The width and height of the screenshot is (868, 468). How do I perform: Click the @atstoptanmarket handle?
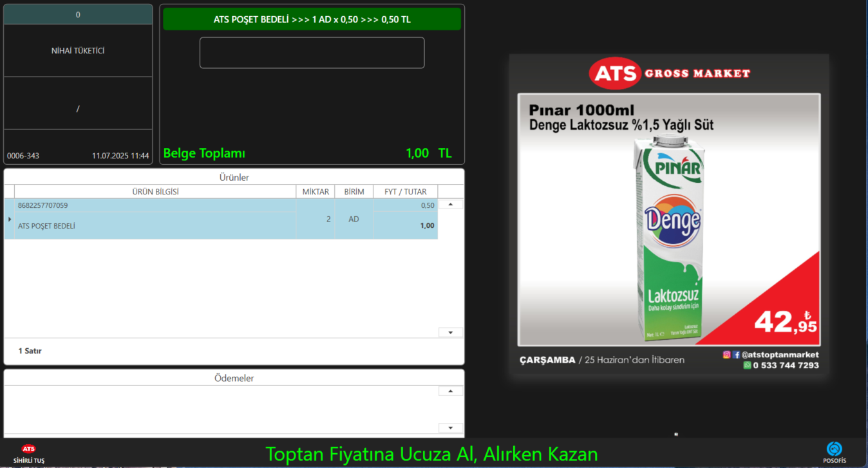pyautogui.click(x=780, y=355)
